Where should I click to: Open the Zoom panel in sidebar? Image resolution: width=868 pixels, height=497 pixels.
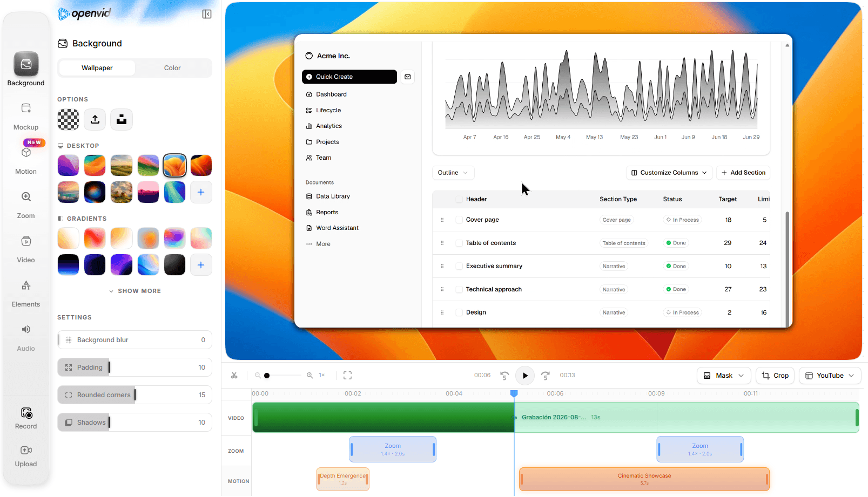click(26, 205)
